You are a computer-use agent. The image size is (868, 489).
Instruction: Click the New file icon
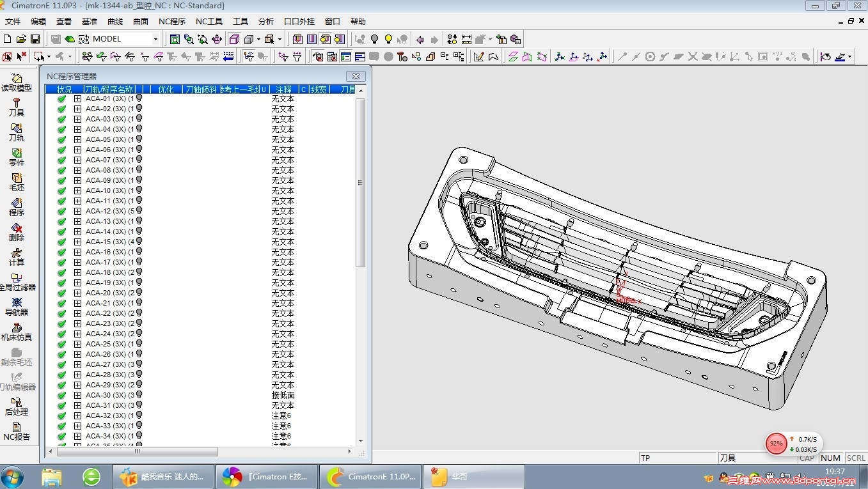[x=8, y=39]
